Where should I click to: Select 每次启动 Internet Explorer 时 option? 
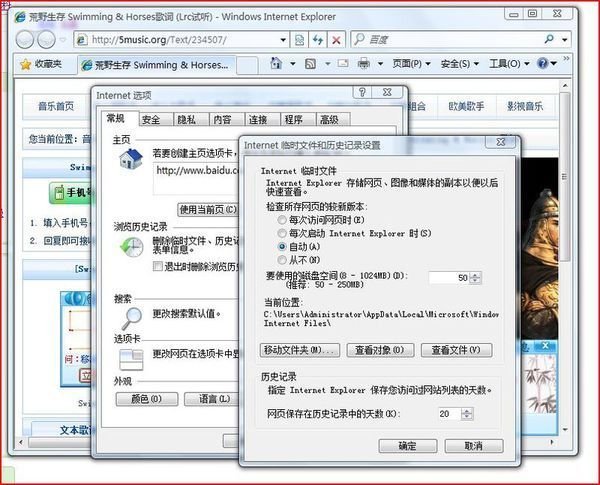[281, 232]
